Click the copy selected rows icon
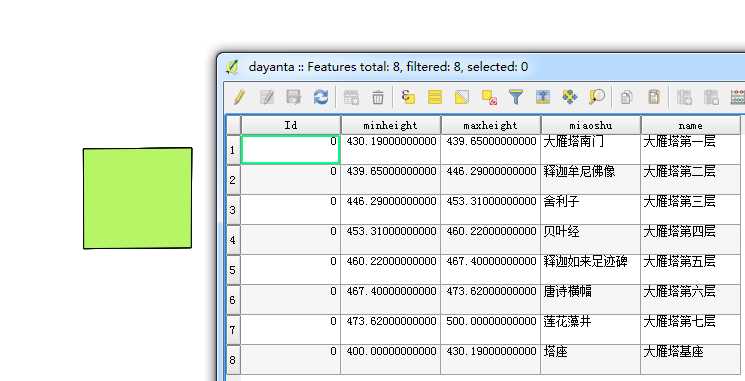The width and height of the screenshot is (745, 381). [x=626, y=97]
